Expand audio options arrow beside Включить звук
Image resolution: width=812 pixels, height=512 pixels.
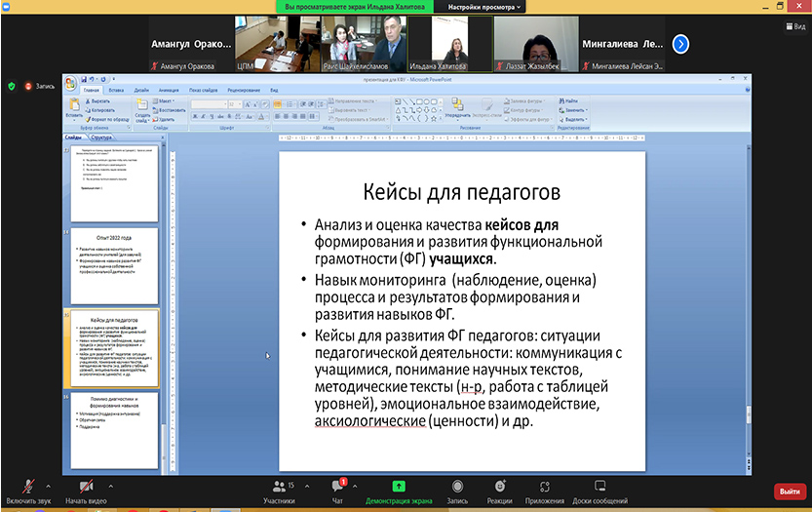52,484
